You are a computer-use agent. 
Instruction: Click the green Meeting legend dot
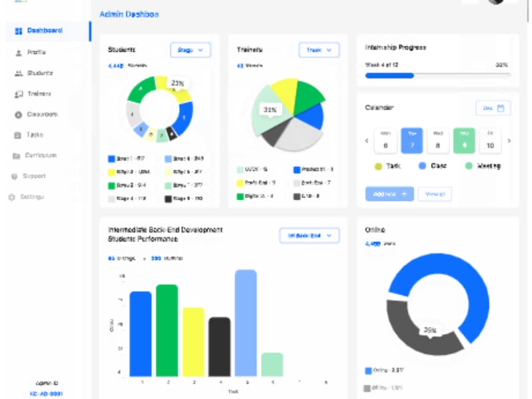pos(469,166)
